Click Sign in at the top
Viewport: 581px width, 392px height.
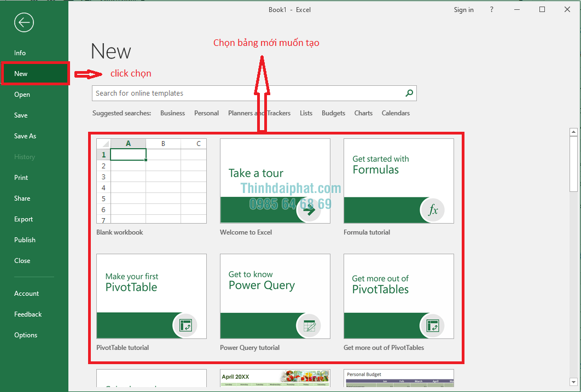point(463,10)
